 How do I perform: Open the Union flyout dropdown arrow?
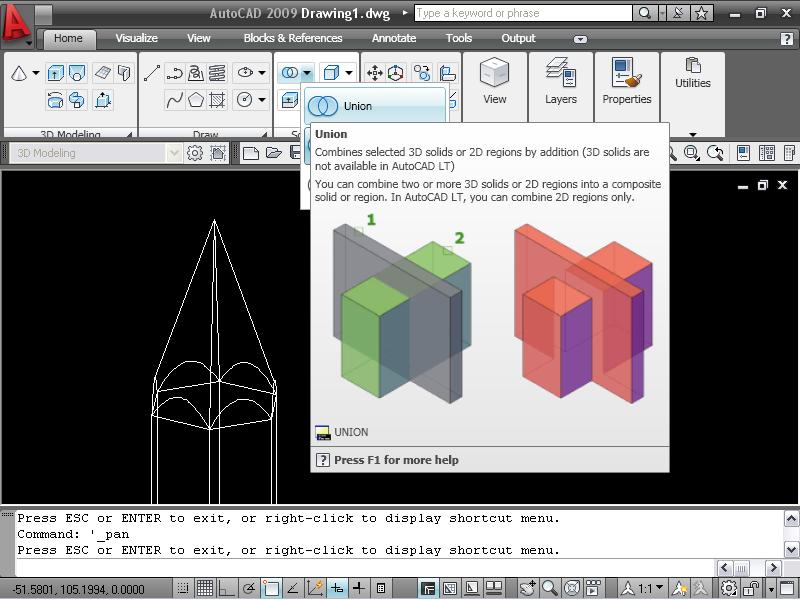[x=307, y=73]
